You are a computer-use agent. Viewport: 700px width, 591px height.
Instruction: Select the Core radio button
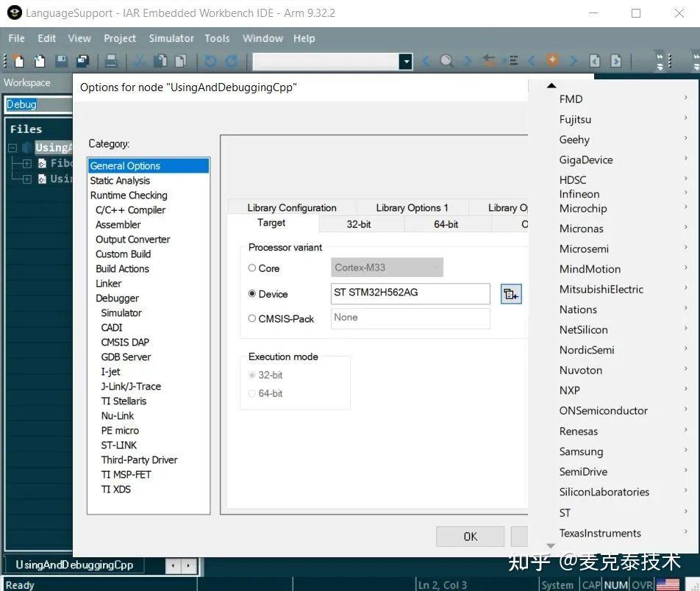252,268
